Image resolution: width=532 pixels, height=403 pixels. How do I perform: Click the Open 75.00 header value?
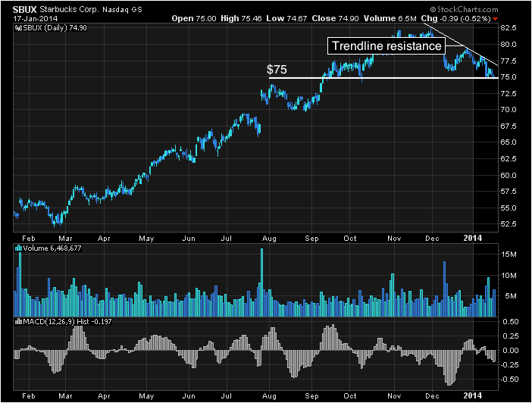pyautogui.click(x=194, y=19)
